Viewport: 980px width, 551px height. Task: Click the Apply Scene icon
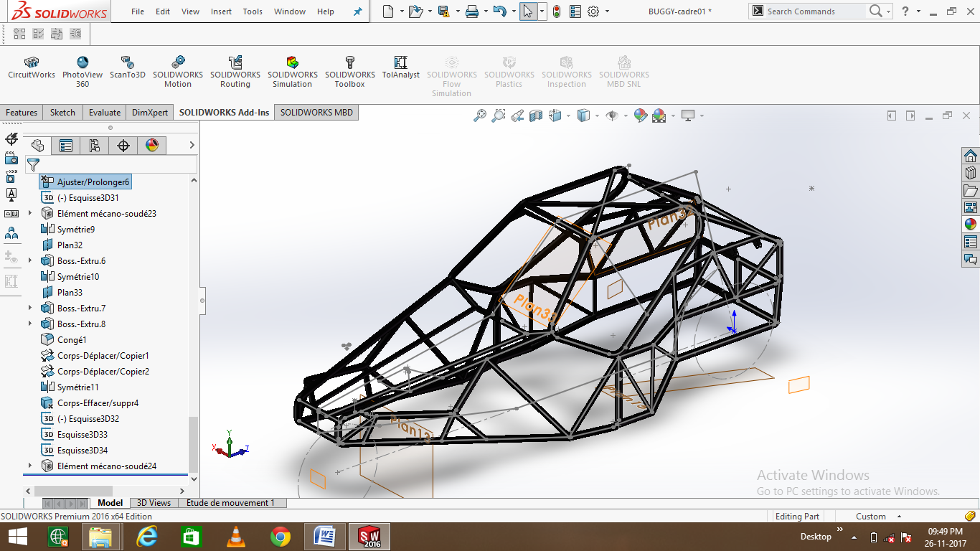coord(659,115)
